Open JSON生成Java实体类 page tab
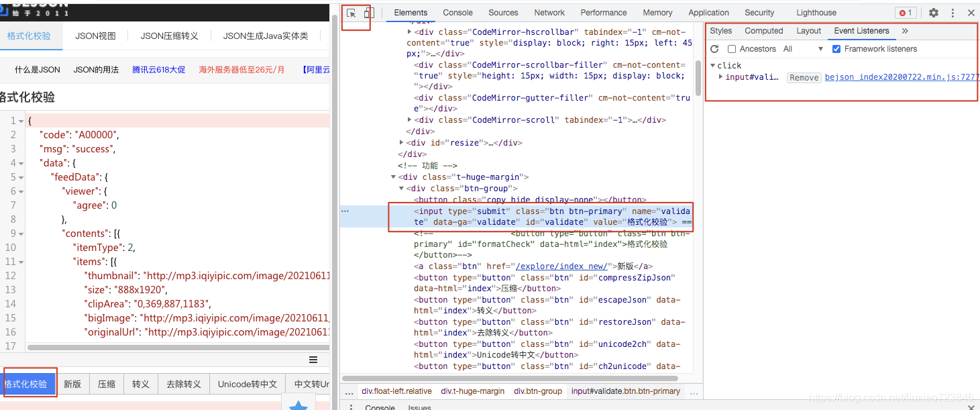980x410 pixels. pyautogui.click(x=266, y=36)
